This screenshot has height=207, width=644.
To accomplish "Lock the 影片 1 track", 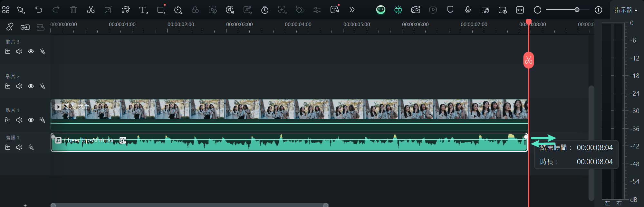I will pyautogui.click(x=8, y=120).
